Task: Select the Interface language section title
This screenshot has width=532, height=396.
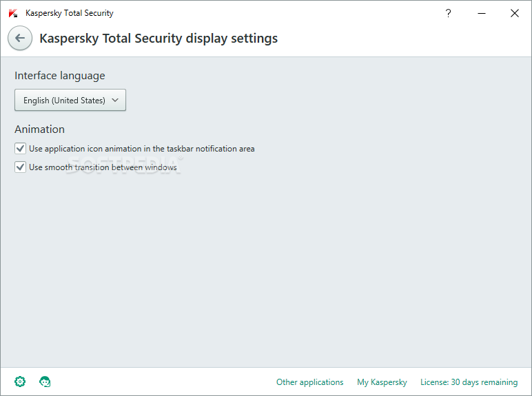Action: click(x=60, y=76)
